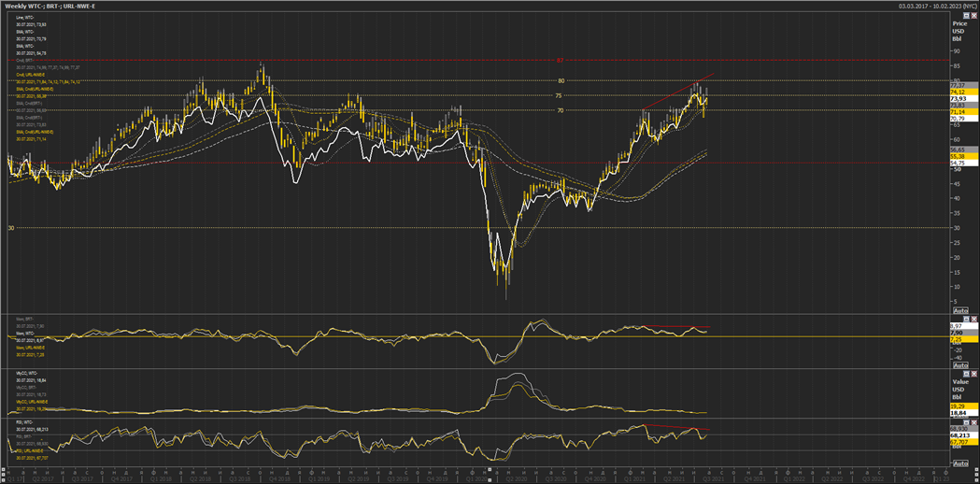Close the VltyCC volatility panel

[973, 374]
